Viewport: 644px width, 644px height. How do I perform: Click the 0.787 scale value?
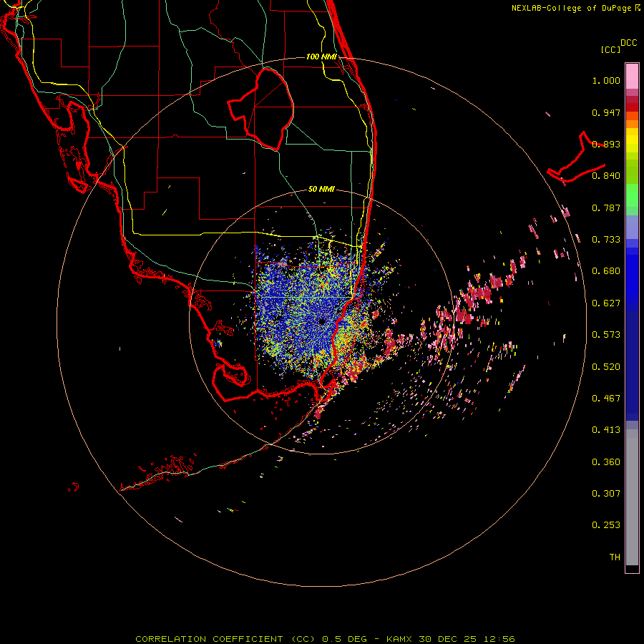pyautogui.click(x=606, y=208)
